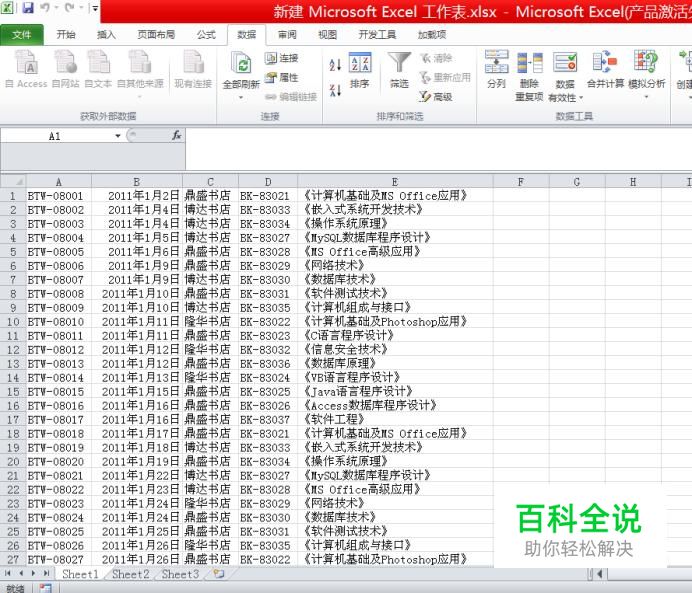This screenshot has height=593, width=692.
Task: Click the Properties (属性) button
Action: [x=282, y=77]
